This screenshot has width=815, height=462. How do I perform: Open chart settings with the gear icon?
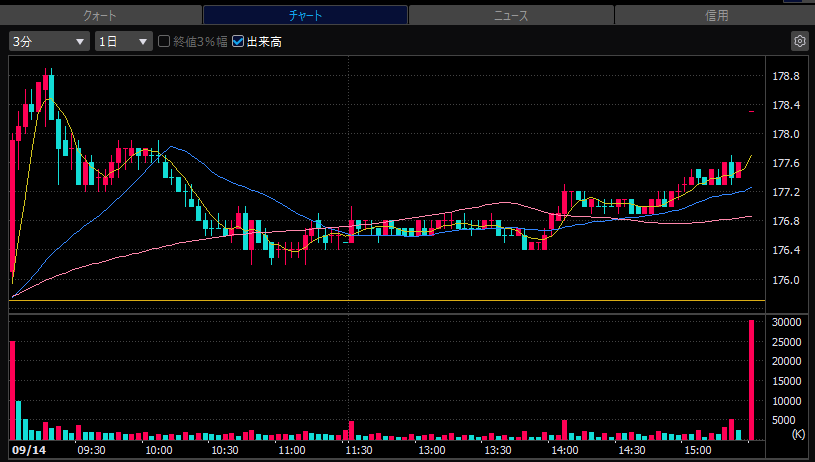tap(799, 41)
